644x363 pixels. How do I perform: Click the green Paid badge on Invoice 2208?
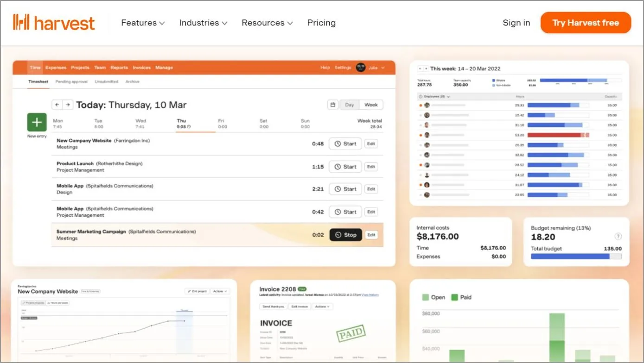point(302,289)
